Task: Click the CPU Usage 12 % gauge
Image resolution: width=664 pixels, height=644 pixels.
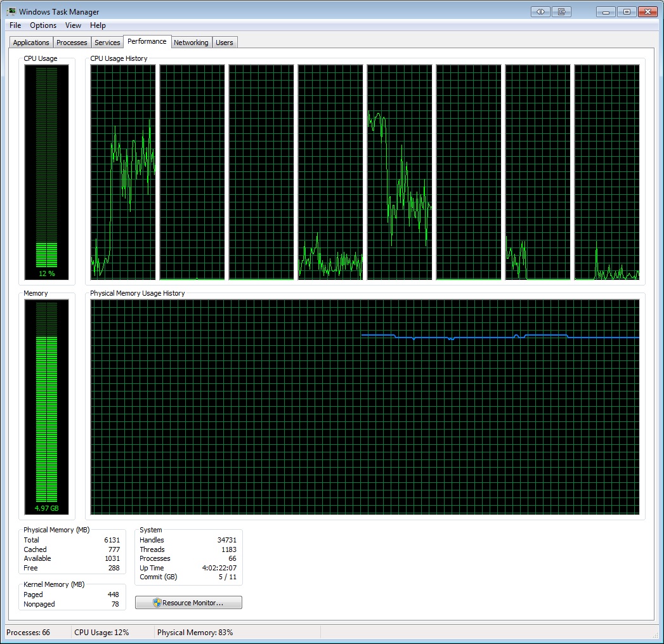Action: (x=46, y=172)
